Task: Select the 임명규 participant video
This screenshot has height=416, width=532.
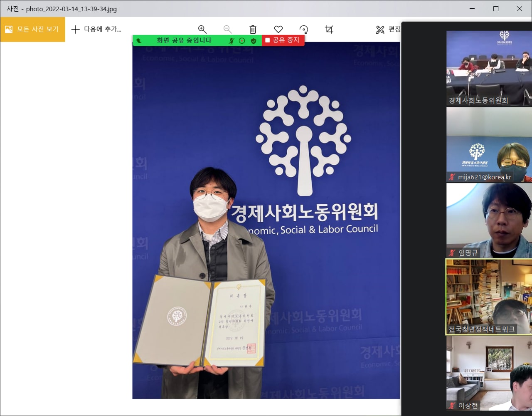Action: pos(489,220)
